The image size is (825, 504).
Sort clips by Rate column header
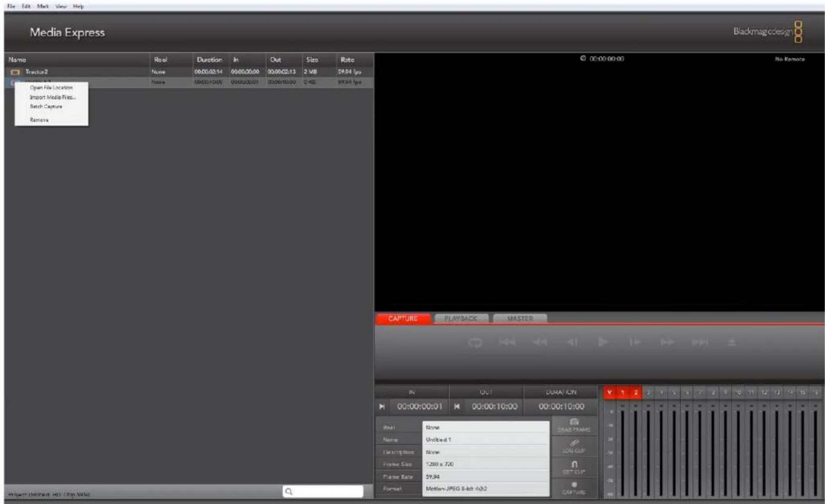point(354,60)
